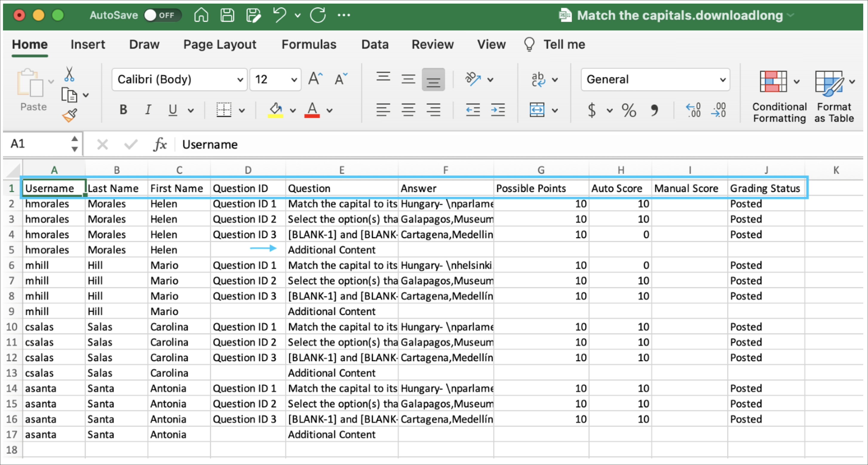Toggle underline formatting
Image resolution: width=868 pixels, height=465 pixels.
(172, 110)
